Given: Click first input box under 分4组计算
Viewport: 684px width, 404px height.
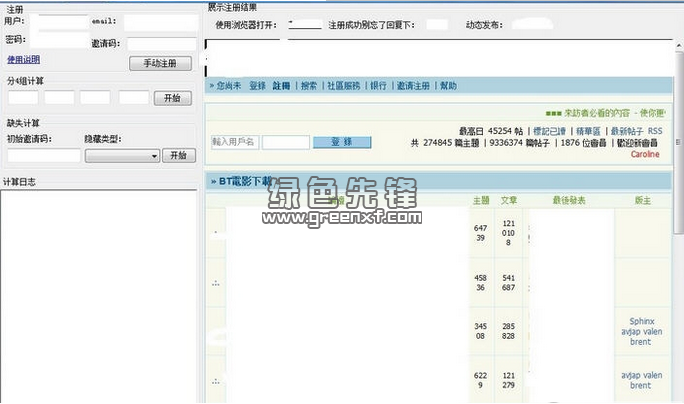Looking at the screenshot, I should (x=23, y=97).
